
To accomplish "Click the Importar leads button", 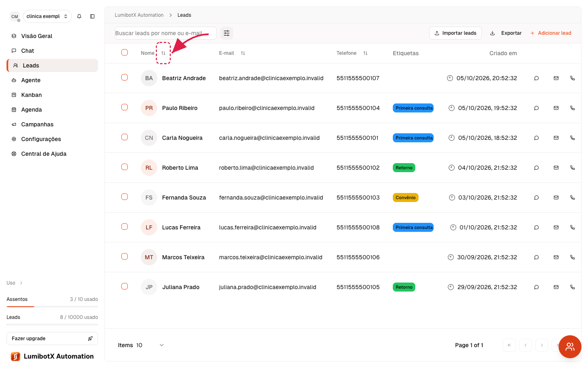I will point(455,33).
